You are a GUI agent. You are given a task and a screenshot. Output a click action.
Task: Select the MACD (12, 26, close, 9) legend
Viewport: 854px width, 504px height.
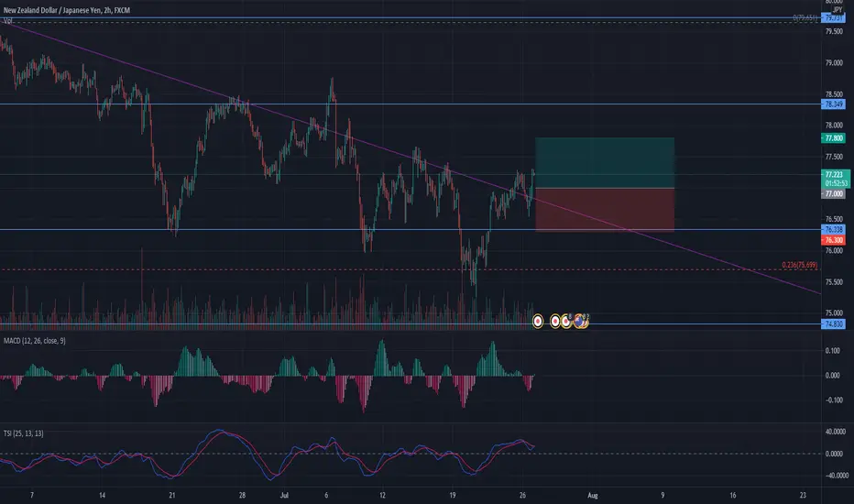pos(34,341)
